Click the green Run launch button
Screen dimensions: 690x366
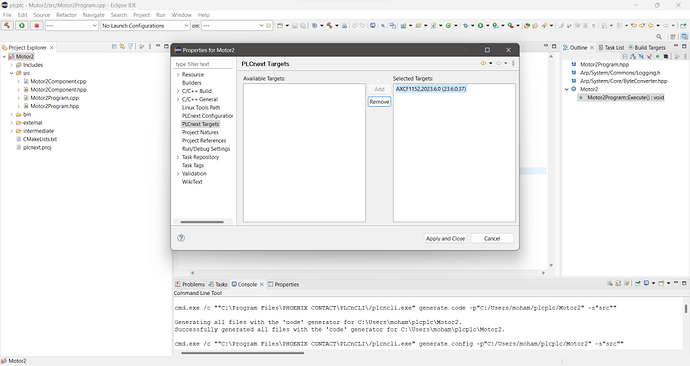tap(22, 26)
